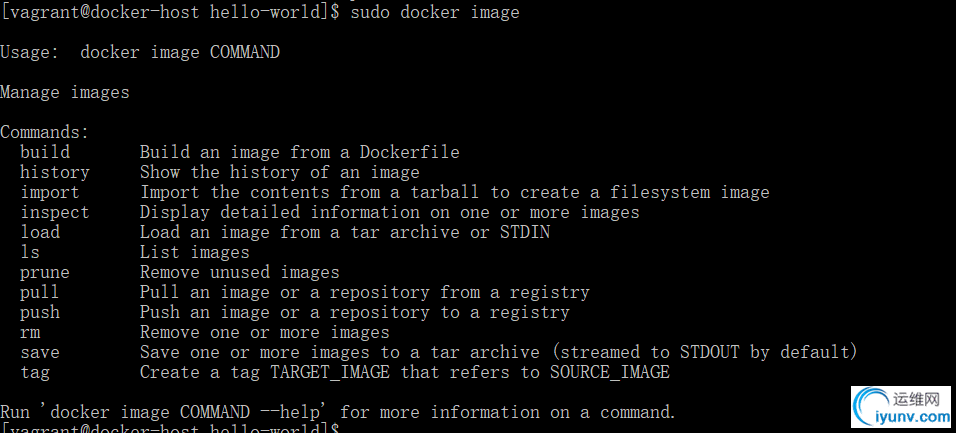Click the bottom shell prompt line
Image resolution: width=956 pixels, height=433 pixels.
pos(169,428)
